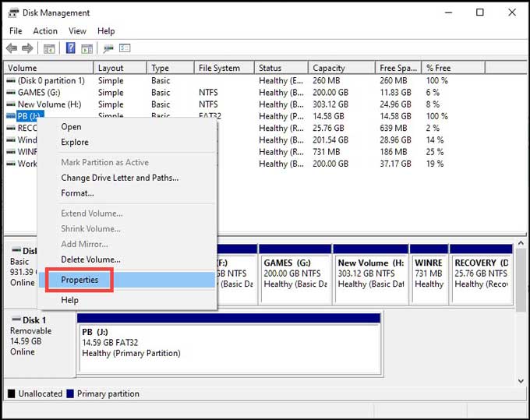The width and height of the screenshot is (530, 420).
Task: Open Help via the blue question-mark icon
Action: coord(70,48)
